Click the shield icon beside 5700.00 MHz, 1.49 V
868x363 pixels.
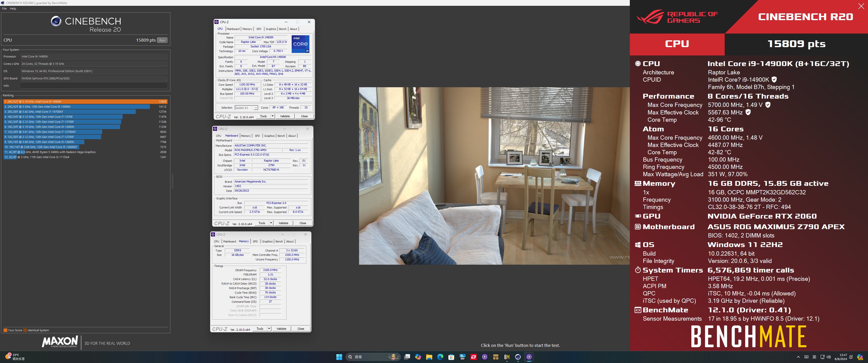coord(768,105)
